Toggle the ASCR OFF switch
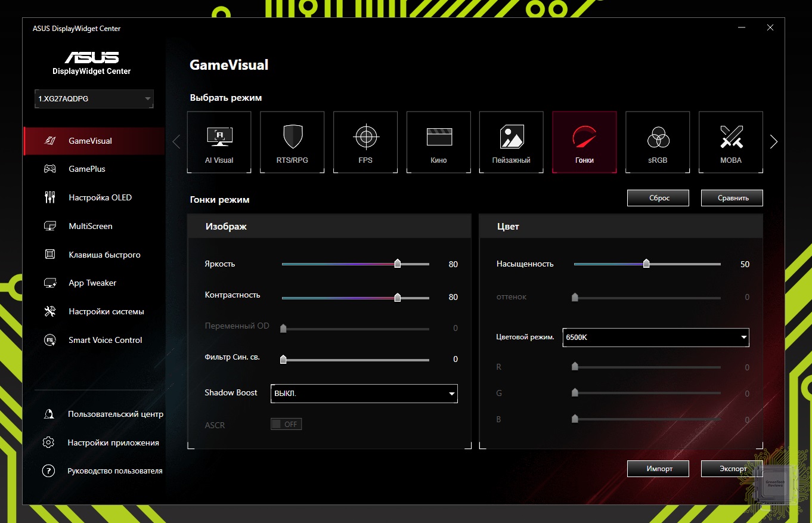812x523 pixels. coord(286,424)
